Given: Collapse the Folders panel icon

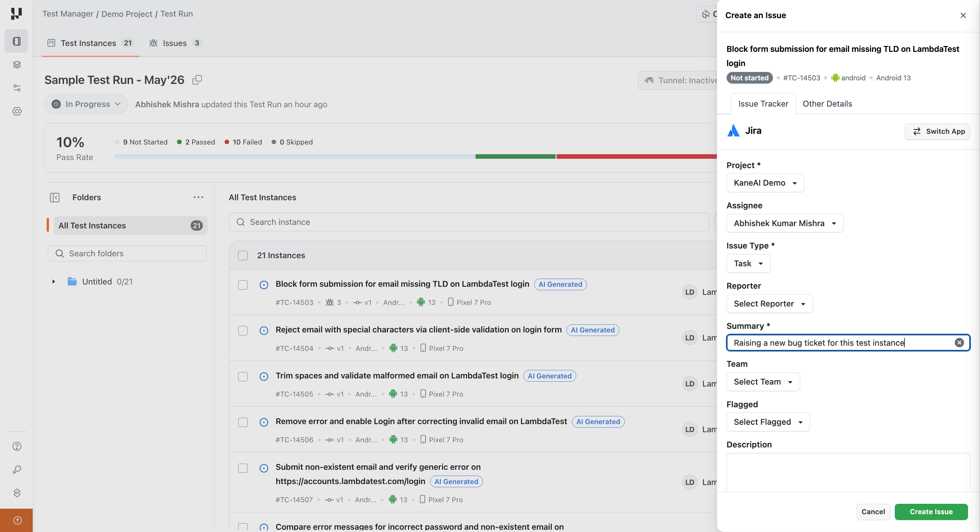Looking at the screenshot, I should click(55, 197).
